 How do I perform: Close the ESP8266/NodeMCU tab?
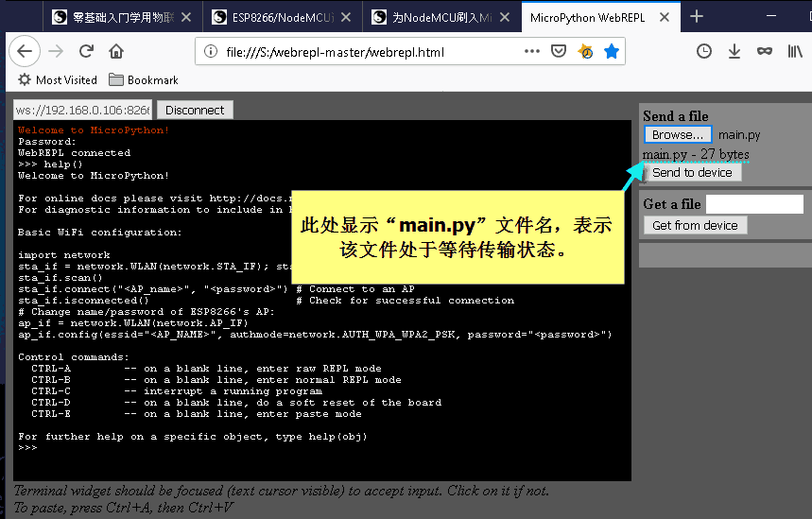click(x=346, y=17)
